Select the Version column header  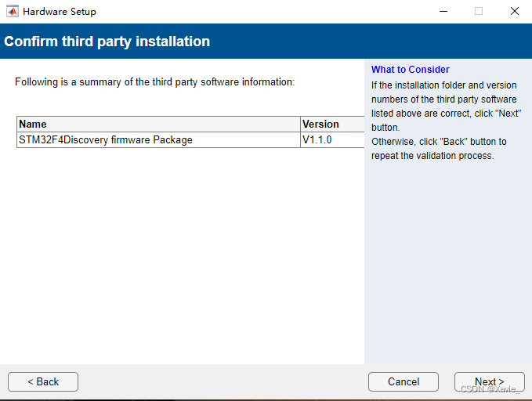coord(332,125)
